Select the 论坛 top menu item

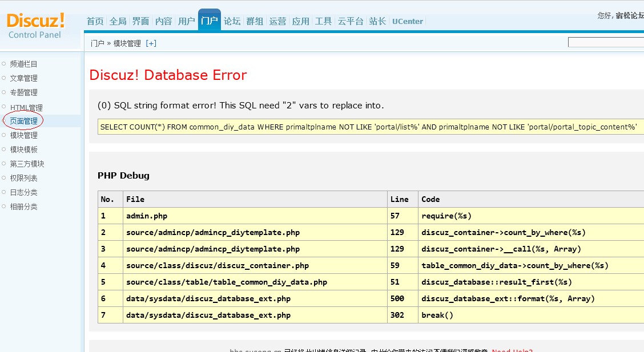click(232, 21)
